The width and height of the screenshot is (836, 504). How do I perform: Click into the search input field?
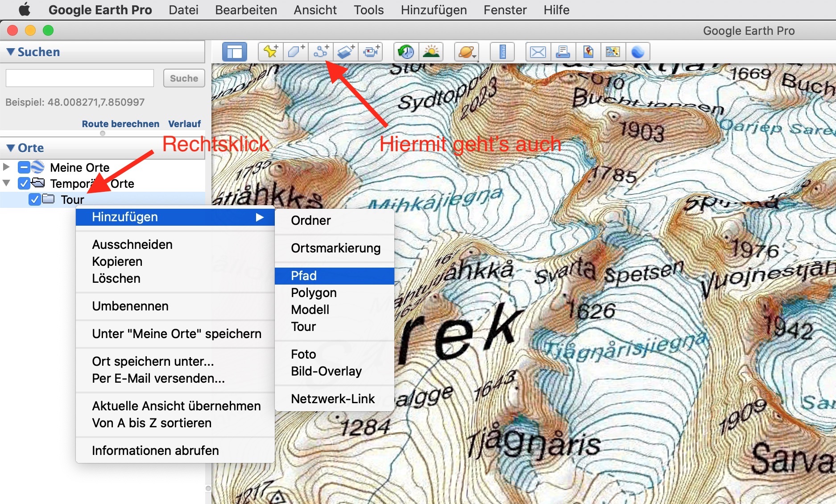coord(80,78)
